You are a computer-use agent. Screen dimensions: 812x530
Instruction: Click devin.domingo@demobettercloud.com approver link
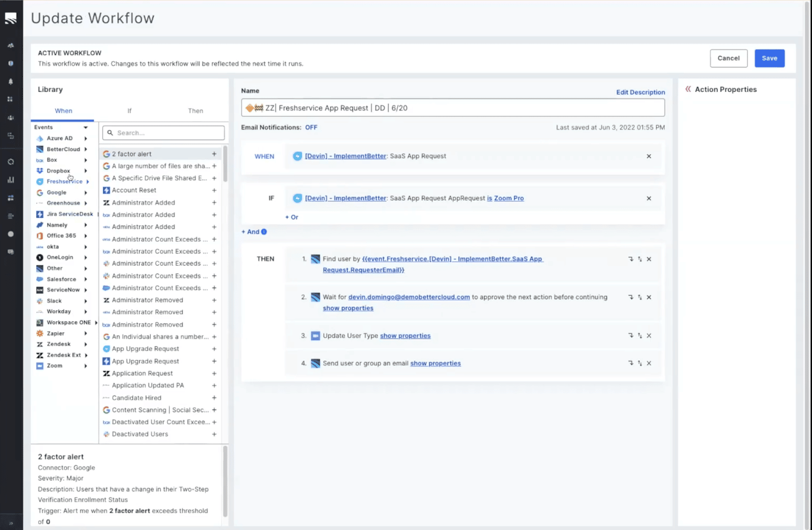coord(409,297)
